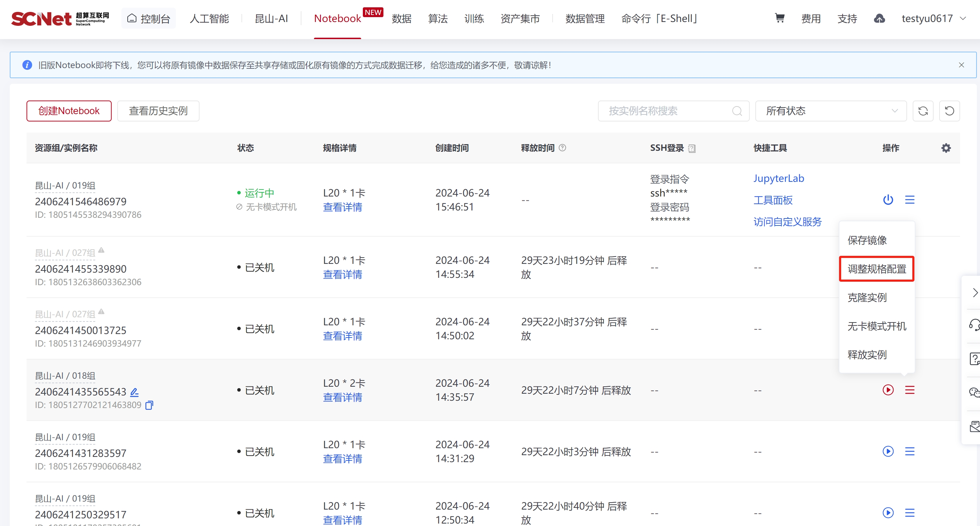980x526 pixels.
Task: Dismiss the old Notebook notice banner
Action: [962, 65]
